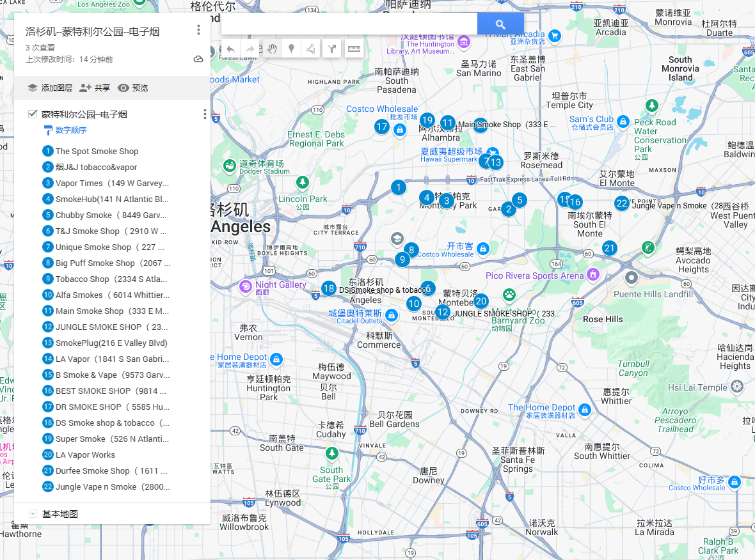Select The Spot Smoke Shop in list
This screenshot has height=560, width=755.
point(97,152)
